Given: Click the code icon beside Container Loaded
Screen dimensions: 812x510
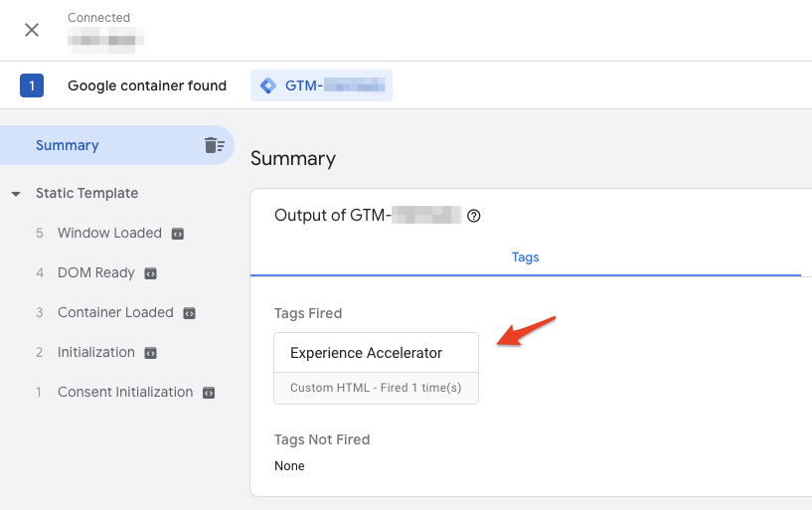Looking at the screenshot, I should coord(190,313).
